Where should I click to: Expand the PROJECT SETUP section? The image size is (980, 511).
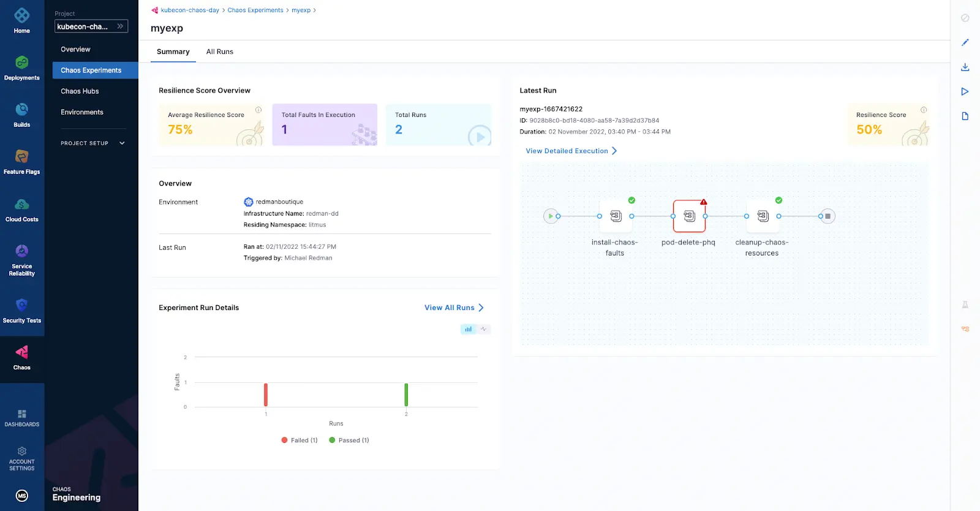coord(92,143)
